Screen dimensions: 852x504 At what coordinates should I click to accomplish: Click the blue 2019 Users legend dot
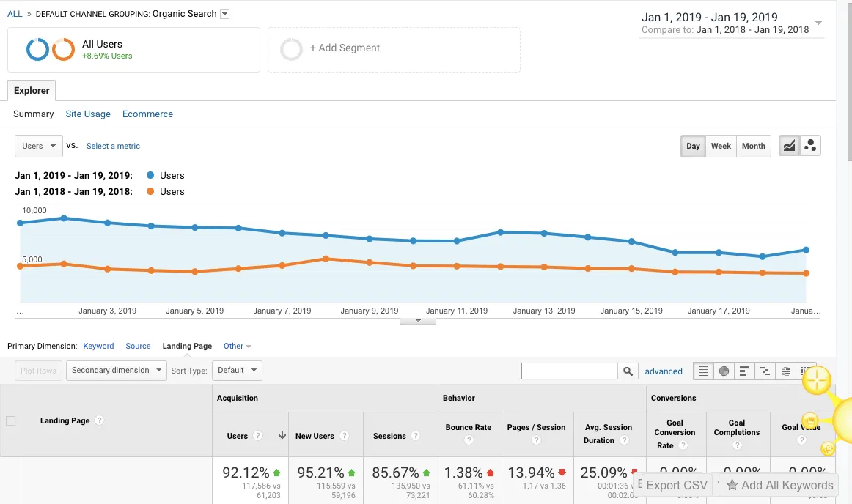150,175
